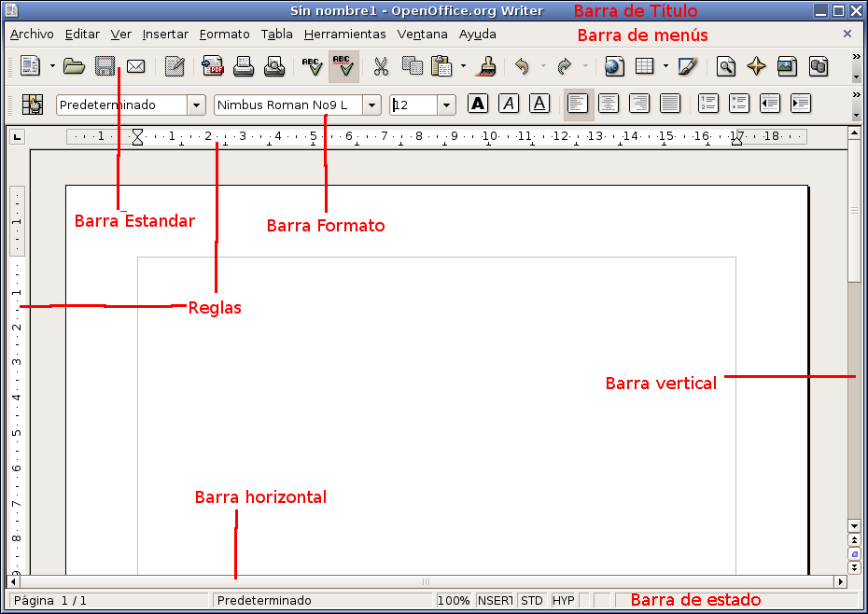Align text left
The image size is (868, 614).
click(x=578, y=105)
